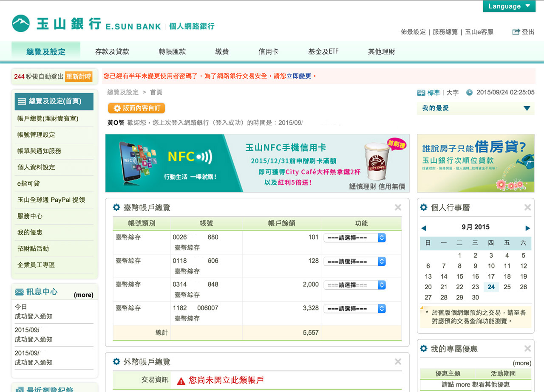Open function dropdown for account ending 848
This screenshot has width=544, height=392.
click(x=354, y=285)
